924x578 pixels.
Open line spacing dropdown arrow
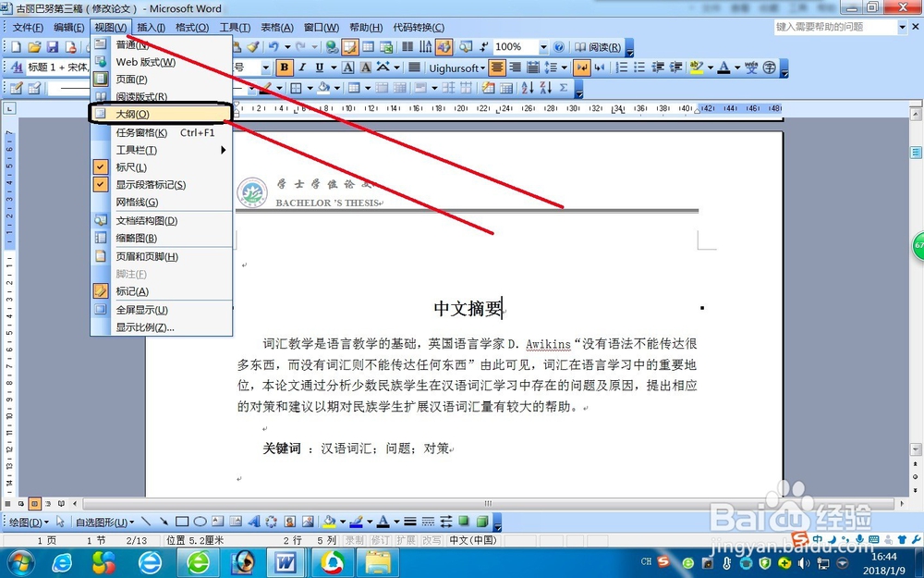(564, 68)
